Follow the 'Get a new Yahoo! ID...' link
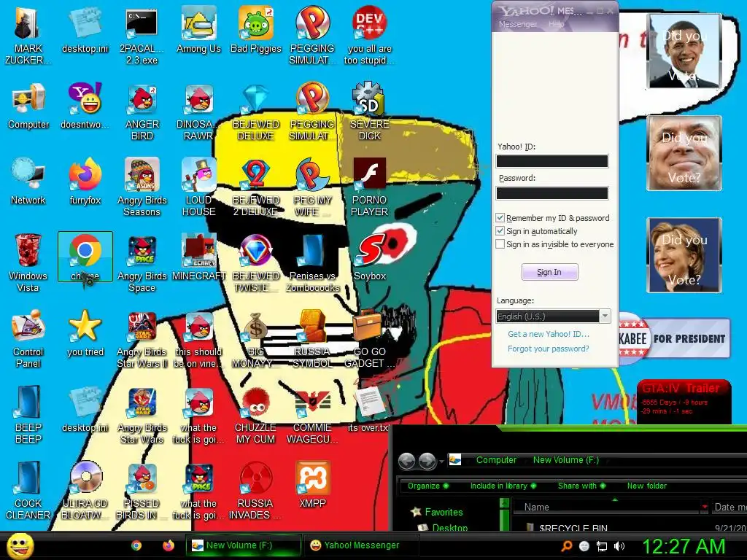747x560 pixels. (x=549, y=334)
